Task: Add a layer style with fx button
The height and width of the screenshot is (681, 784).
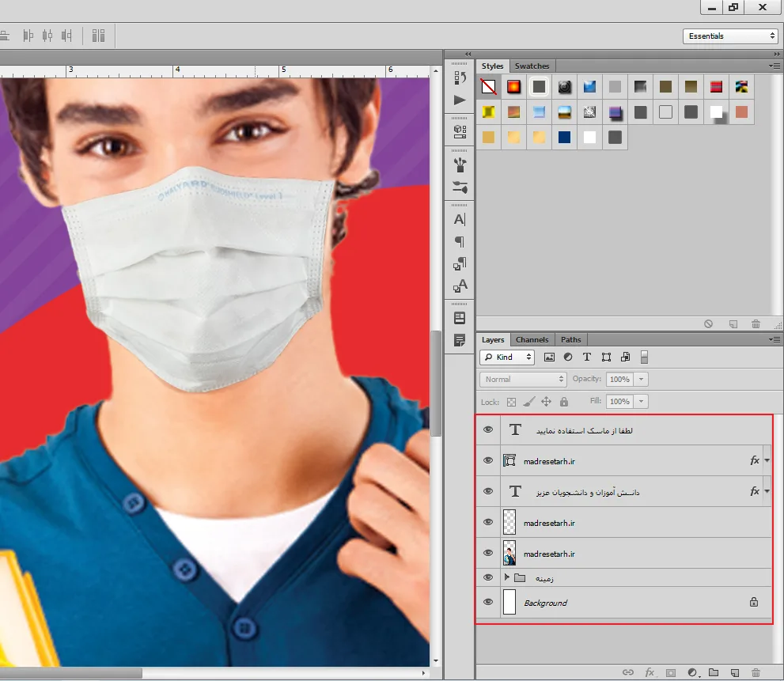Action: (x=650, y=672)
